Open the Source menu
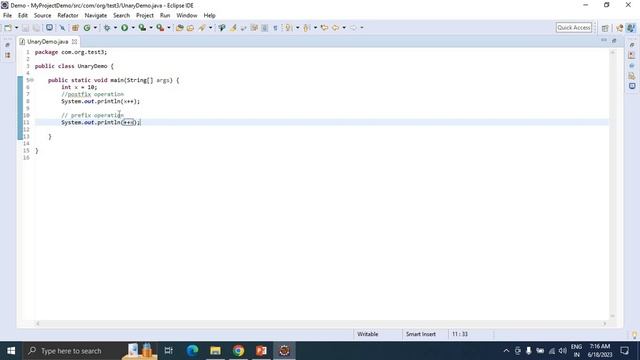Image resolution: width=640 pixels, height=360 pixels. [42, 16]
